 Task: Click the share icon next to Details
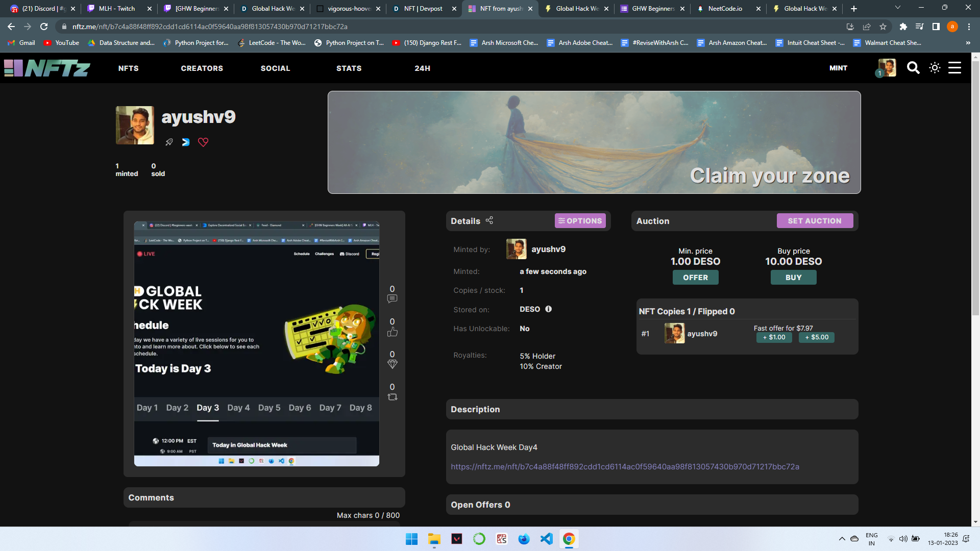[489, 220]
